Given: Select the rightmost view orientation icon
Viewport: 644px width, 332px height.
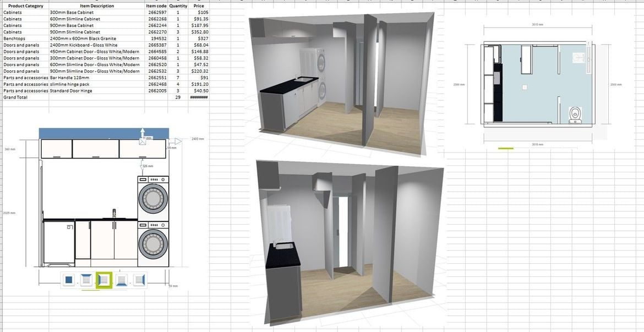Looking at the screenshot, I should point(140,280).
